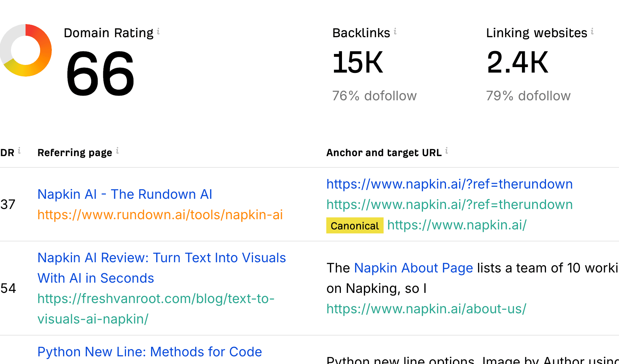
Task: Click blue napkin.ai/?ref=therundown anchor link
Action: pyautogui.click(x=450, y=184)
